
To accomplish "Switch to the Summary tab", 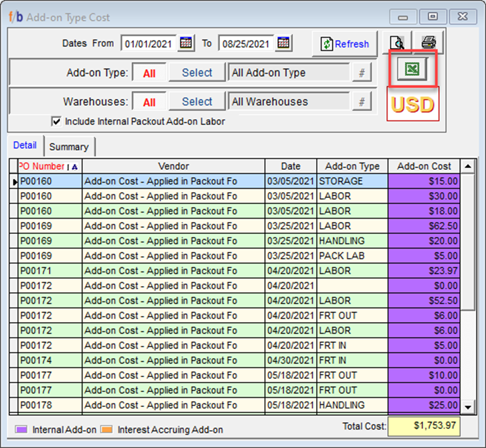I will [x=69, y=147].
